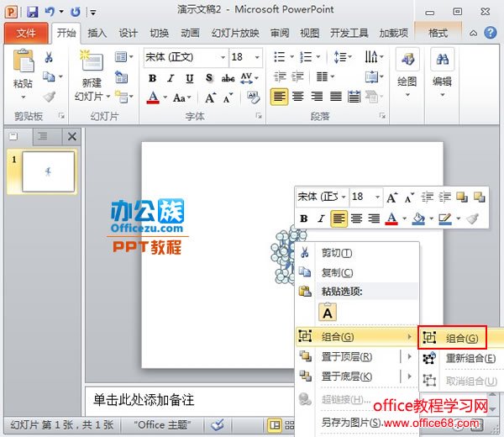The image size is (504, 437).
Task: Click mini toolbar shape fill bucket
Action: (418, 219)
